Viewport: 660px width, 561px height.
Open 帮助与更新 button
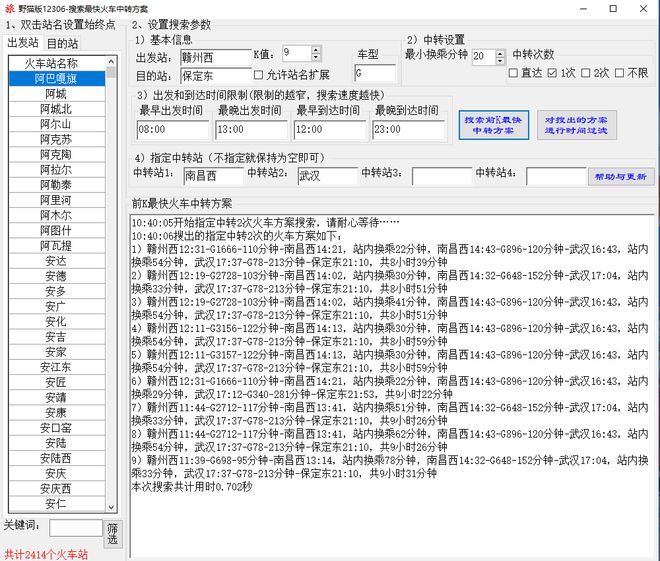pos(620,176)
